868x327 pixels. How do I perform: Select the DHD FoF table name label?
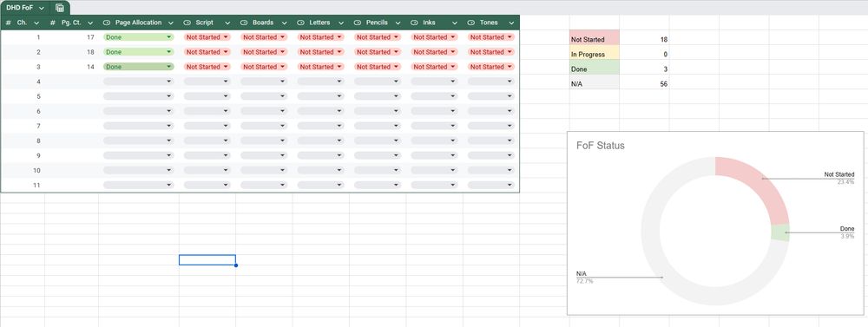tap(21, 9)
